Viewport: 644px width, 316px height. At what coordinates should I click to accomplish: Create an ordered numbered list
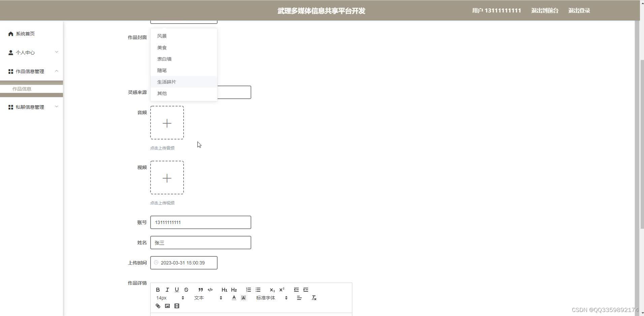tap(248, 290)
